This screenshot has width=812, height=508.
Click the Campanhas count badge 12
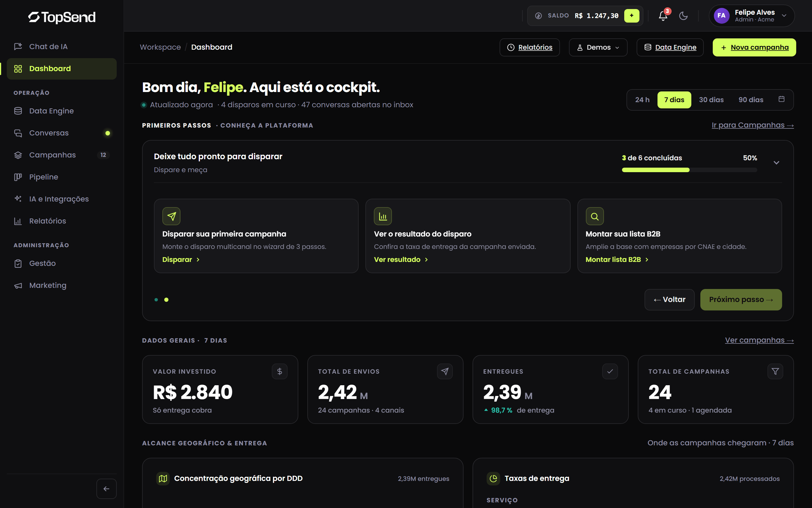(x=103, y=155)
